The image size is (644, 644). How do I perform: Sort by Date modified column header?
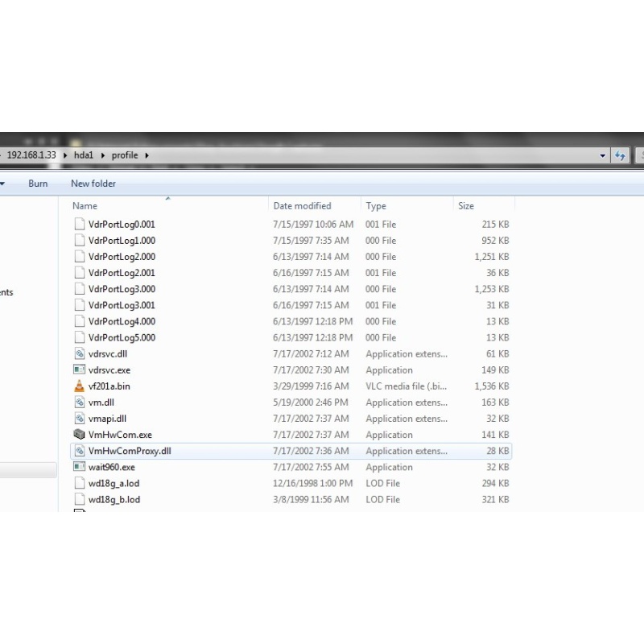[302, 206]
